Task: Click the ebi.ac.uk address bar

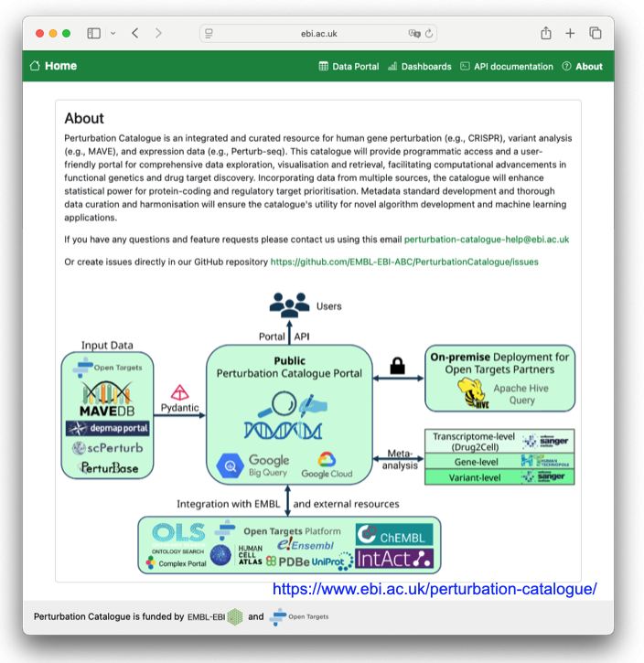Action: 318,34
